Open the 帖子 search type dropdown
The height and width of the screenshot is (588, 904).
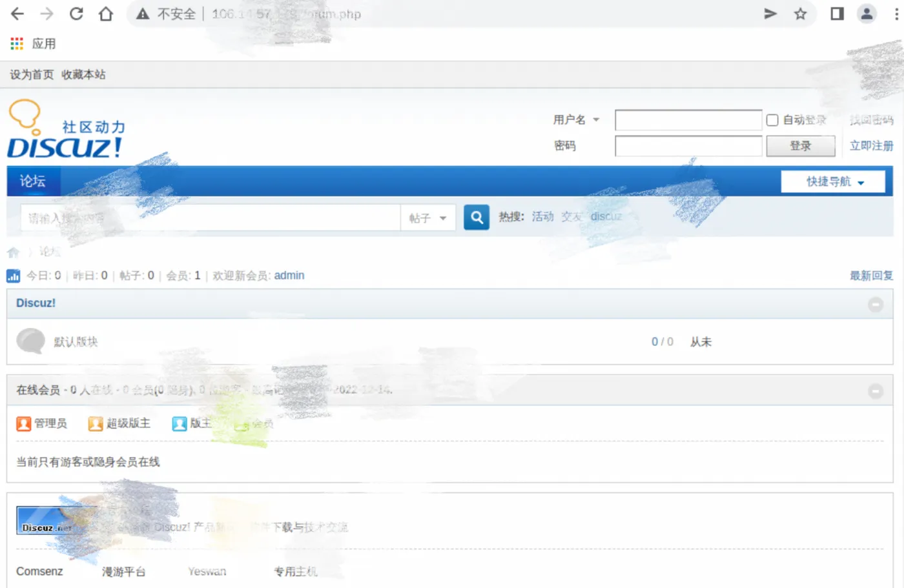coord(427,218)
